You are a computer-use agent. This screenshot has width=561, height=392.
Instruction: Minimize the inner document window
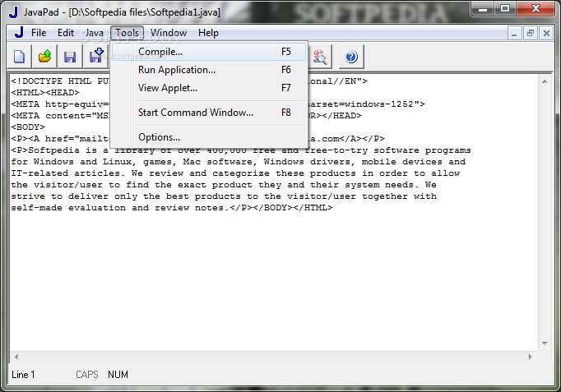click(x=514, y=34)
